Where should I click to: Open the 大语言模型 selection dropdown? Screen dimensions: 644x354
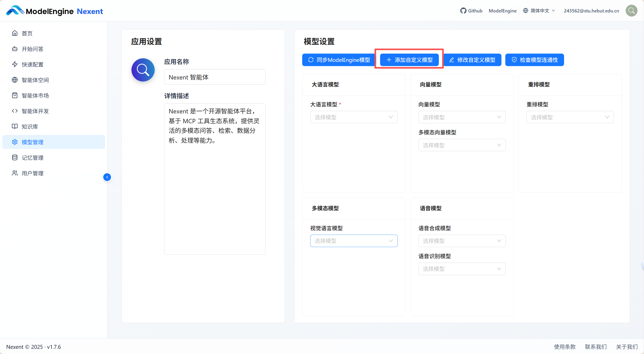point(354,117)
